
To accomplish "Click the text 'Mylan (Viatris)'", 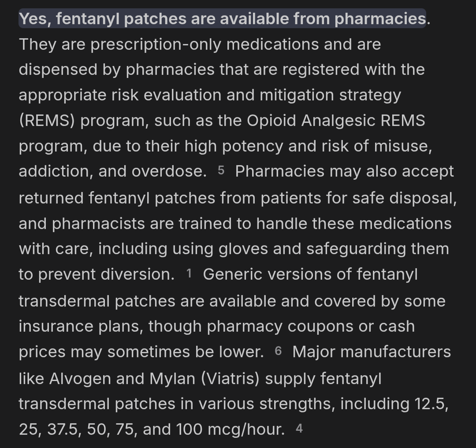I will tap(205, 379).
